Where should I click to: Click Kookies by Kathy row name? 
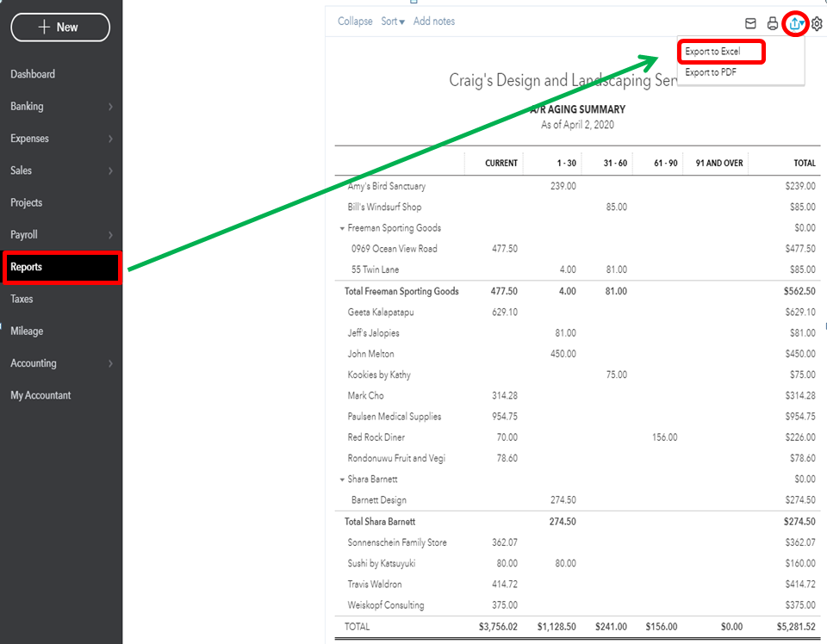pos(379,375)
